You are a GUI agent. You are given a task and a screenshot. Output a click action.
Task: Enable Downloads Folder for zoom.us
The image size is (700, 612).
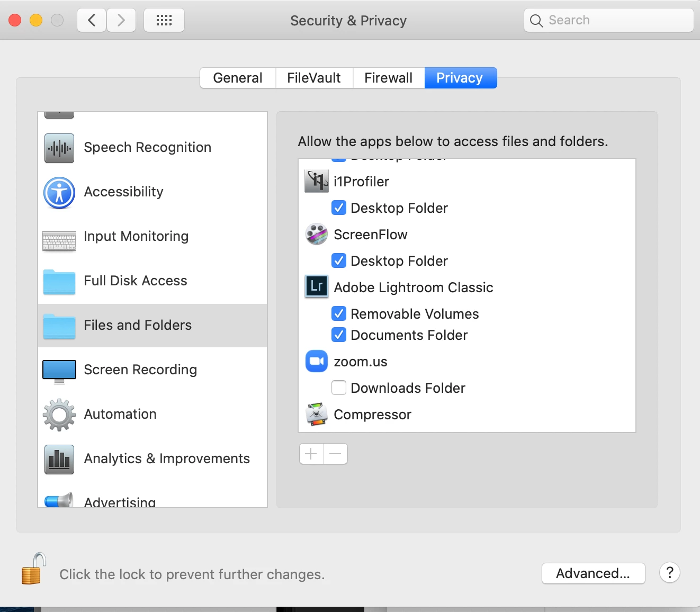coord(339,388)
